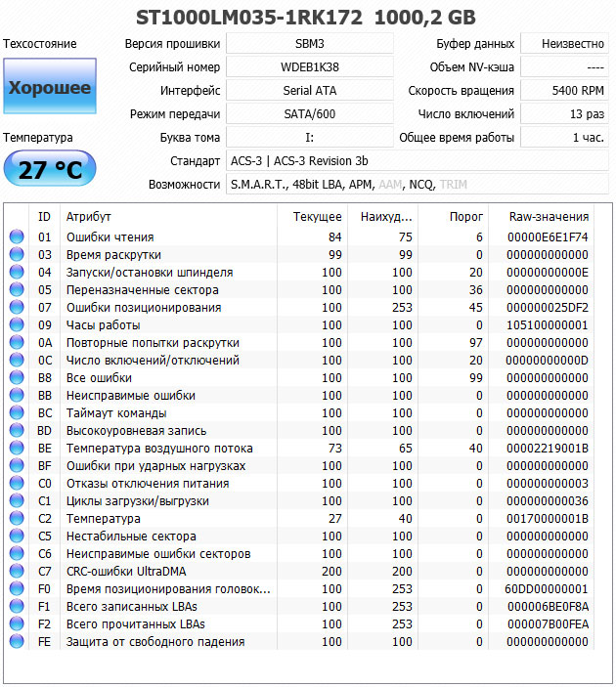
Task: Click threshold value 97 for spin retries
Action: click(476, 342)
